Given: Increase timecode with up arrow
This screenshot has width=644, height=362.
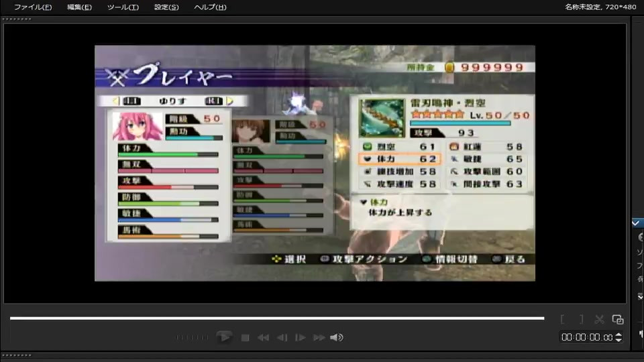Looking at the screenshot, I should coord(619,335).
